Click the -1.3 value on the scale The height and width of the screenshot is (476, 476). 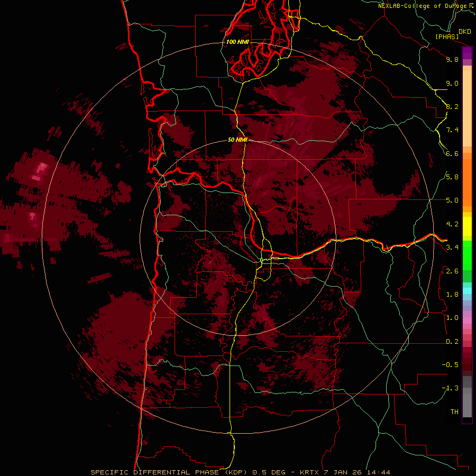(450, 388)
